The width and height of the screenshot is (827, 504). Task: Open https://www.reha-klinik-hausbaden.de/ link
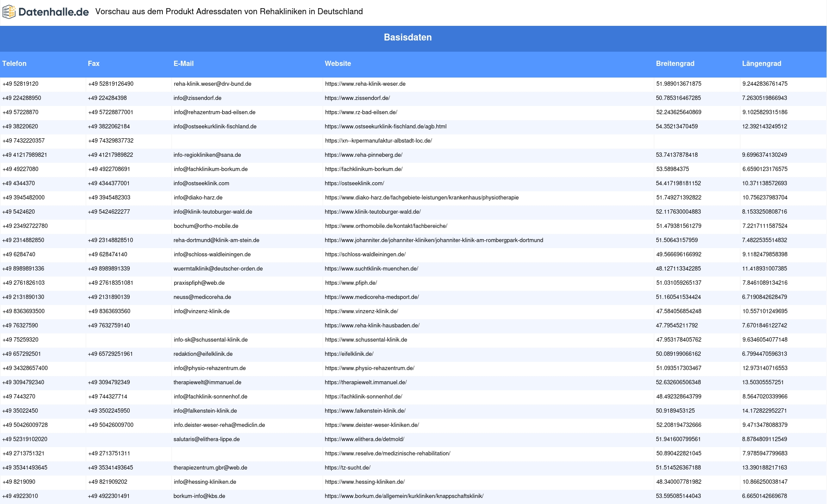372,326
